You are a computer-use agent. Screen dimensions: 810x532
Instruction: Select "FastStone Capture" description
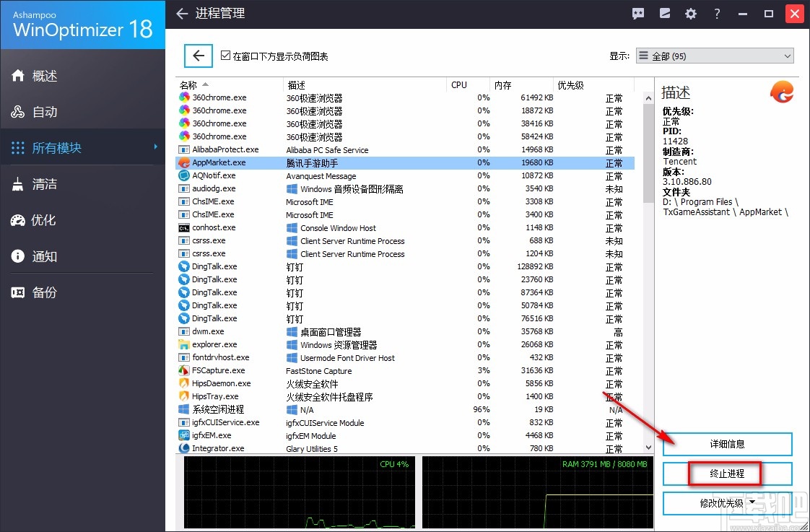tap(319, 370)
